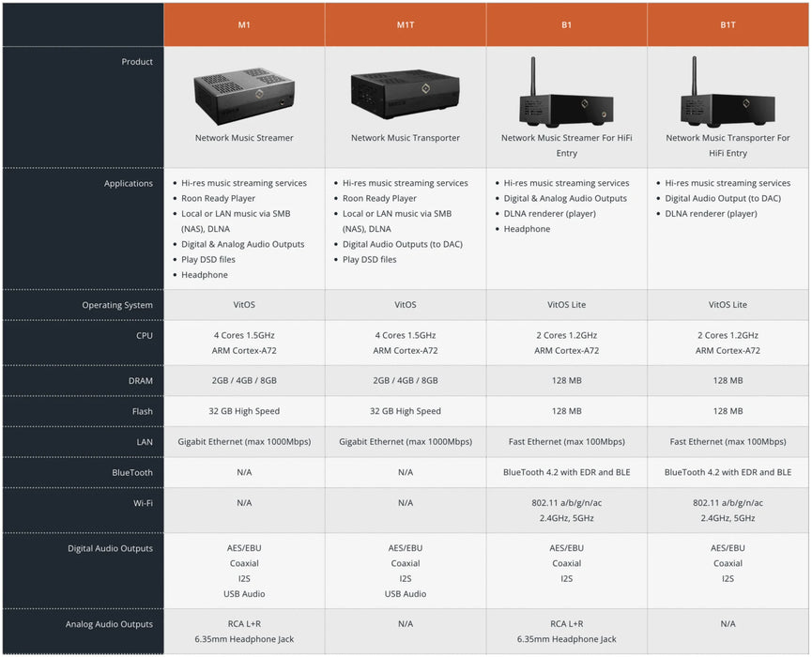Click 'Play DSD files' in the M1T column

point(369,260)
